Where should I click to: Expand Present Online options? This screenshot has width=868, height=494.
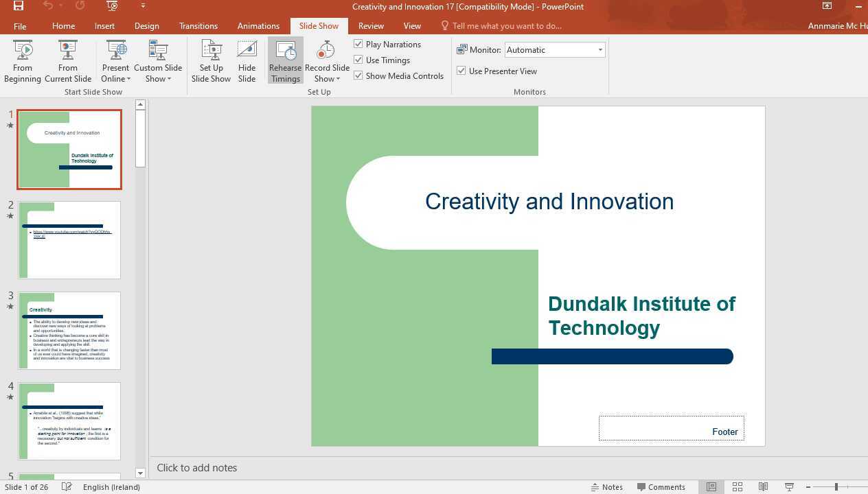tap(115, 61)
